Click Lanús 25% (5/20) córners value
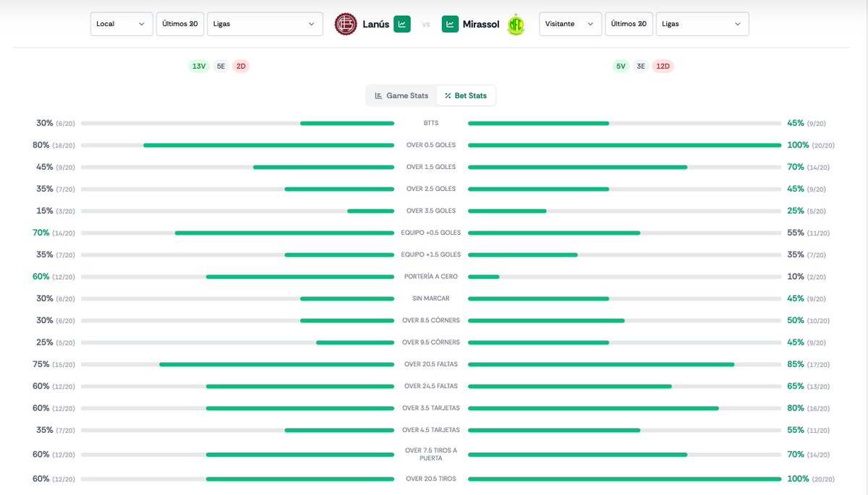This screenshot has height=495, width=868. tap(56, 343)
